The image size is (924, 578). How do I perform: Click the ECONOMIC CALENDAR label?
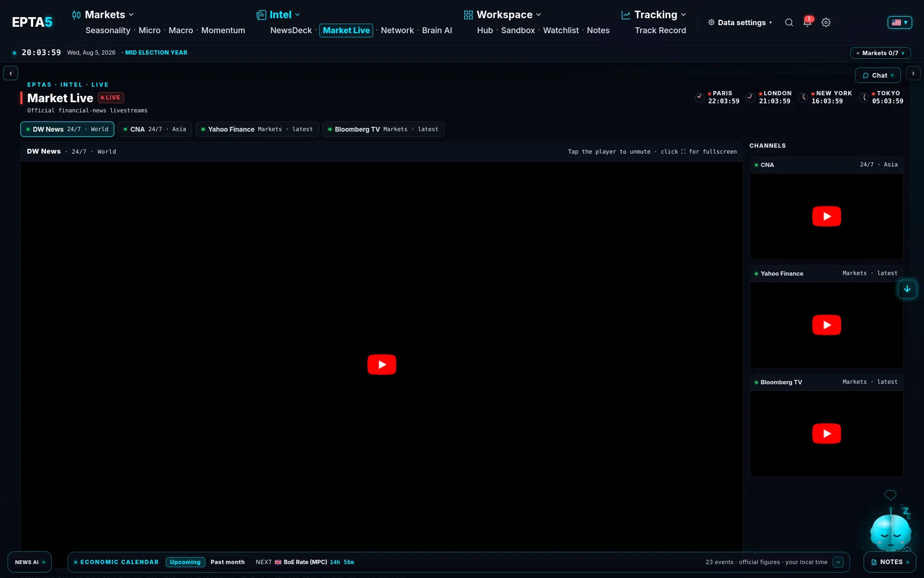pyautogui.click(x=119, y=562)
